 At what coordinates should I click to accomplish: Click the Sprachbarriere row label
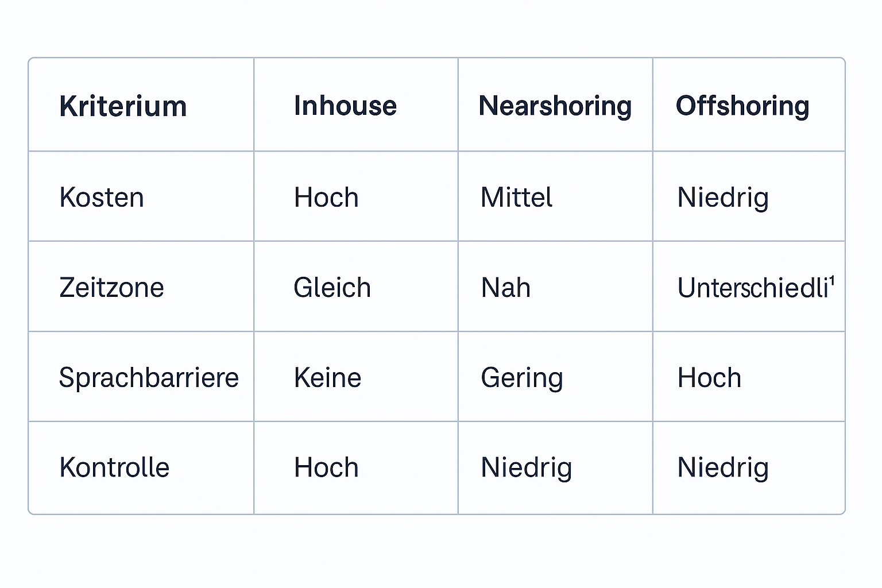point(149,378)
